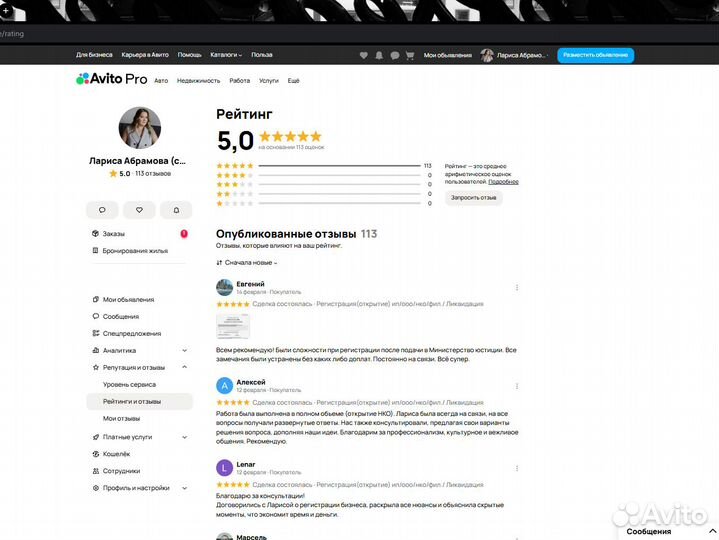This screenshot has height=540, width=719.
Task: Click Разместить объявление button
Action: pos(595,55)
